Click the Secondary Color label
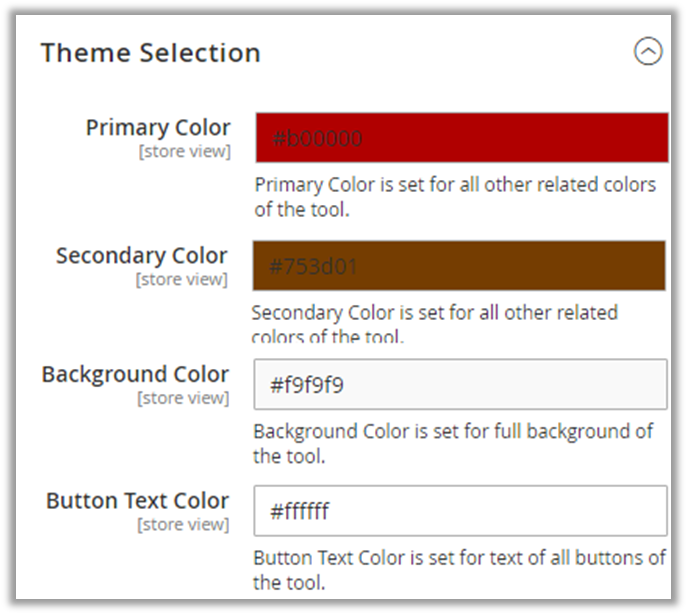 click(142, 255)
